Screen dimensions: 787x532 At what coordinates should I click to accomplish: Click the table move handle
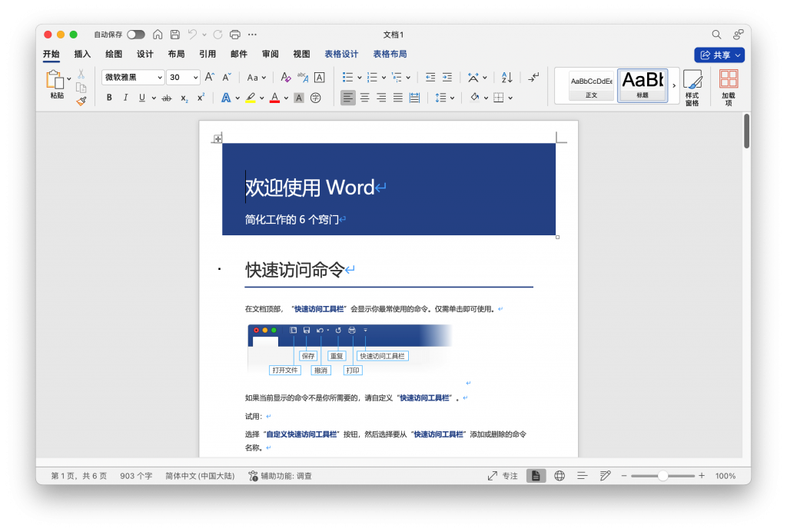pyautogui.click(x=218, y=138)
